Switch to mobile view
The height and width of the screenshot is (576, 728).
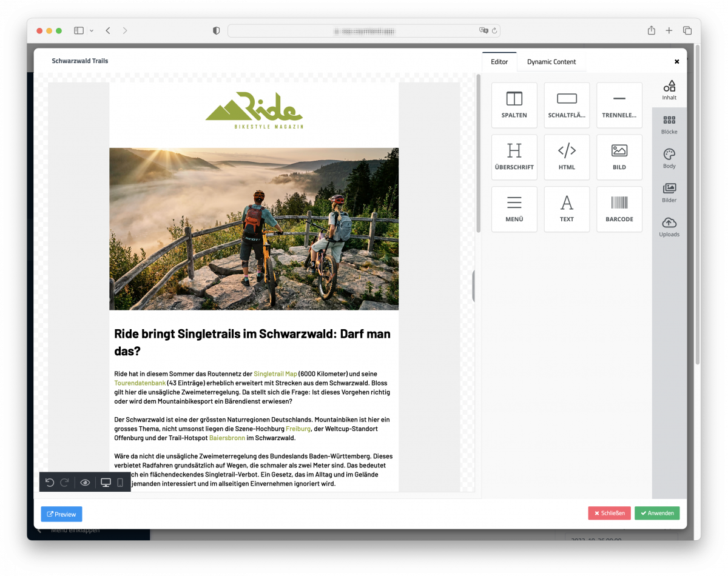(120, 483)
